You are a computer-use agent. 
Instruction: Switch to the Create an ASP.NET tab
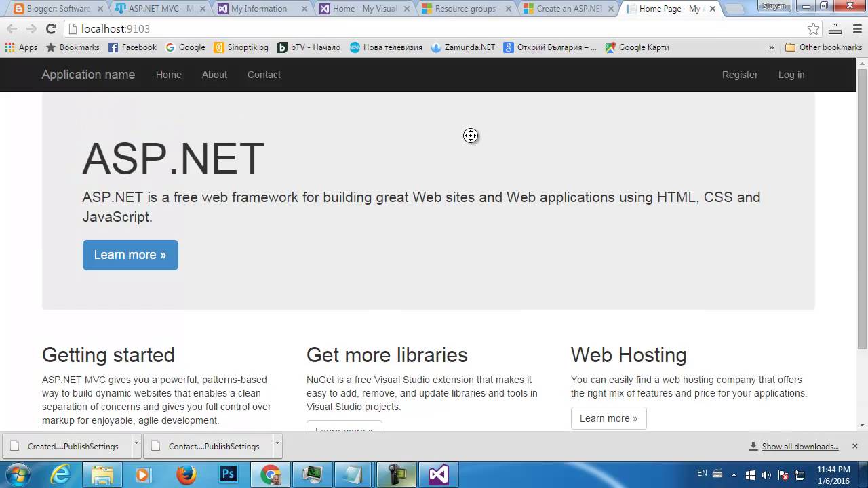click(566, 9)
